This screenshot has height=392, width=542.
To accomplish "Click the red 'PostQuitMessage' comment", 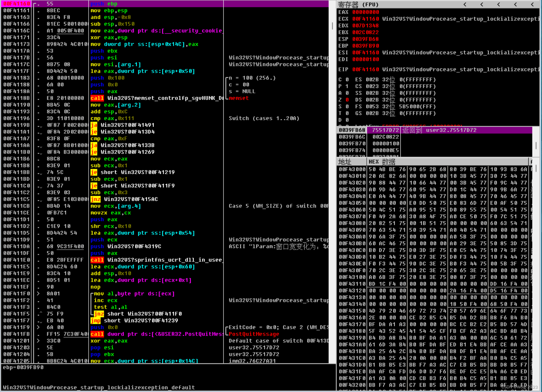I will [x=254, y=334].
